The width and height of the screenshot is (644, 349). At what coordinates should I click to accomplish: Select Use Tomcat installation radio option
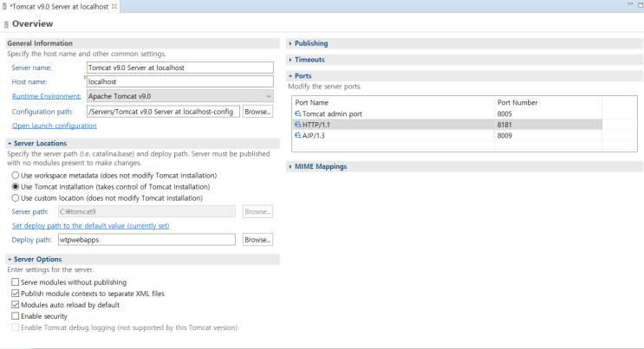[16, 187]
